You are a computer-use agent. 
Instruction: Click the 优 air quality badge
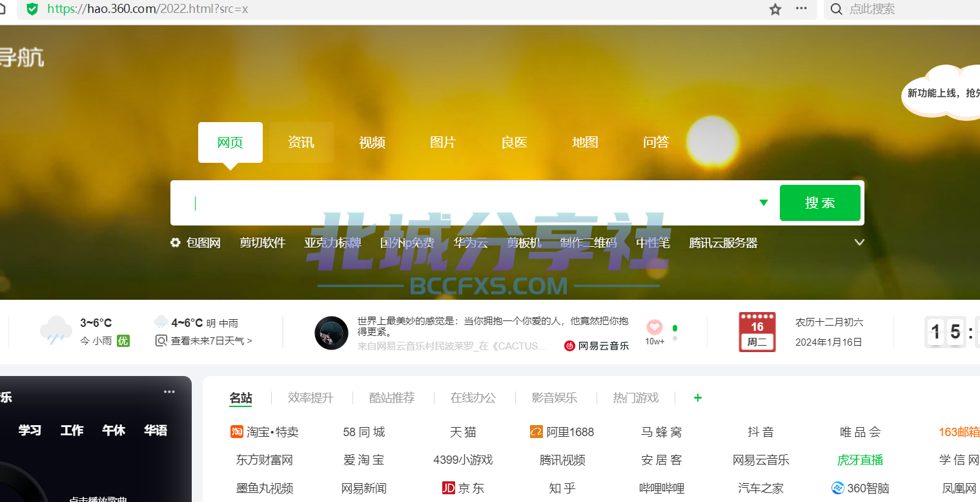tap(123, 340)
